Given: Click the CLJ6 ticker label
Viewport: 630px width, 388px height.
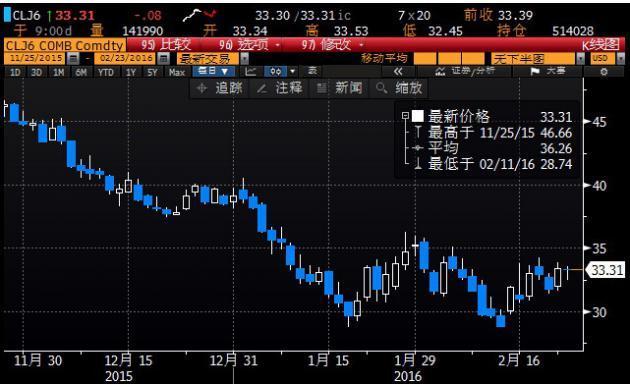Looking at the screenshot, I should 27,16.
